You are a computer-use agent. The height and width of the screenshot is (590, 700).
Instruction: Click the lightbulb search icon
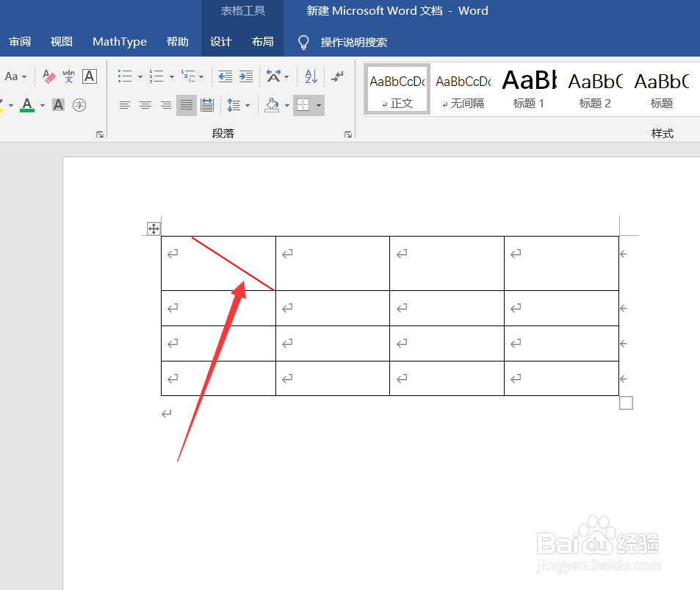point(303,42)
